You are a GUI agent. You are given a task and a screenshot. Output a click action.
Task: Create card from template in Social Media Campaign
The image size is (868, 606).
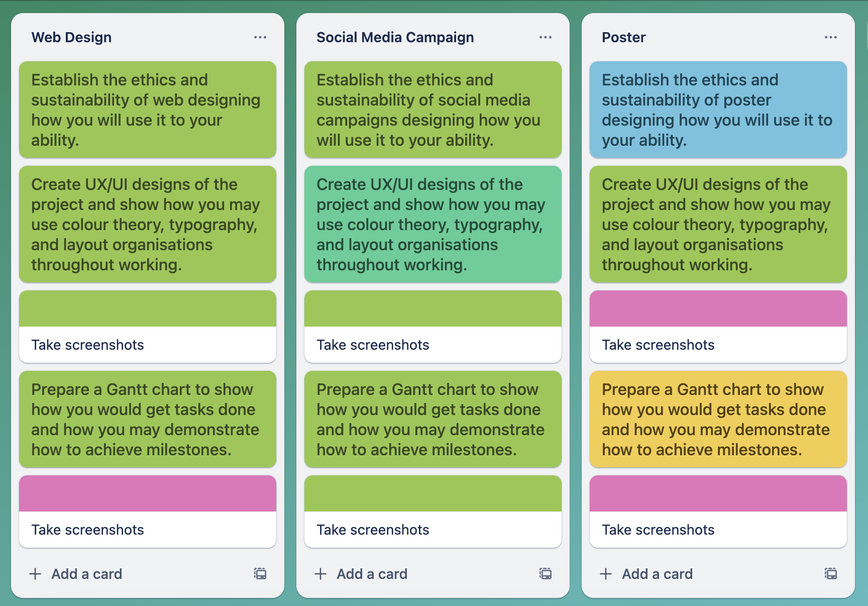click(x=546, y=573)
